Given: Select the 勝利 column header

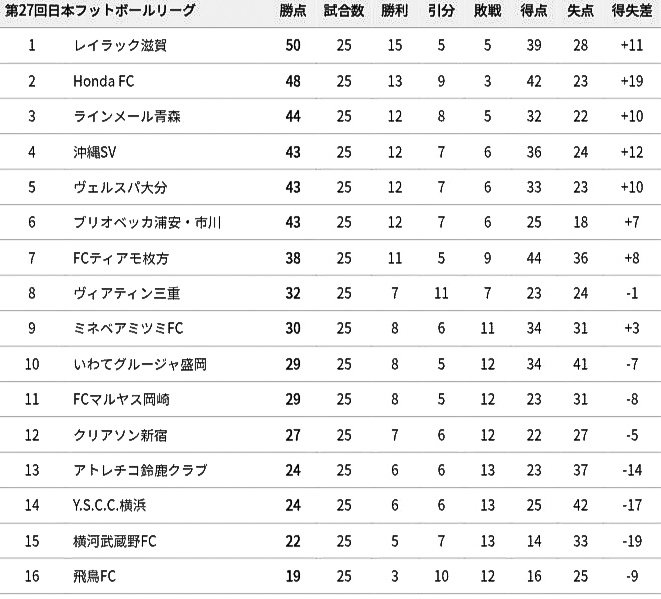Looking at the screenshot, I should pos(390,12).
